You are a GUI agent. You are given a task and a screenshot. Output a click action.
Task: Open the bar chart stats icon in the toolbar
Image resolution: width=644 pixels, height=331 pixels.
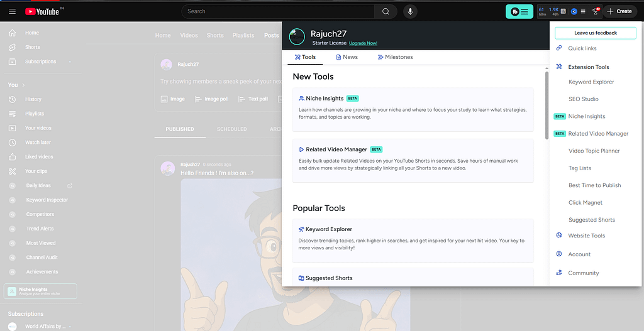[x=563, y=11]
